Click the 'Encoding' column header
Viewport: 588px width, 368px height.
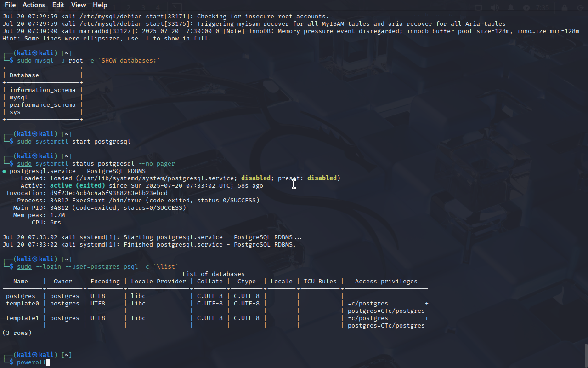pyautogui.click(x=105, y=282)
